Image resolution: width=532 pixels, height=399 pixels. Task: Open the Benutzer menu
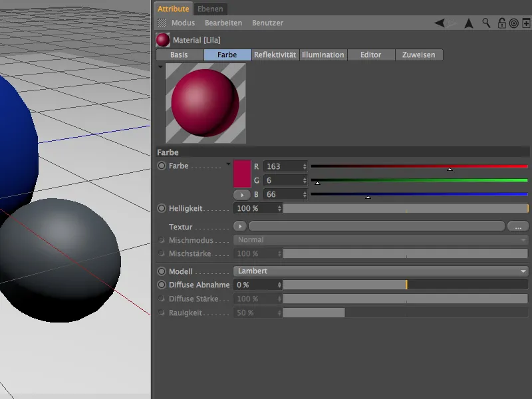[267, 23]
